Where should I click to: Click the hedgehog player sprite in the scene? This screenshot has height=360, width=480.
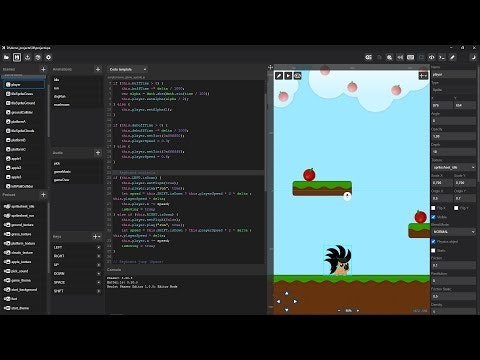click(x=338, y=260)
